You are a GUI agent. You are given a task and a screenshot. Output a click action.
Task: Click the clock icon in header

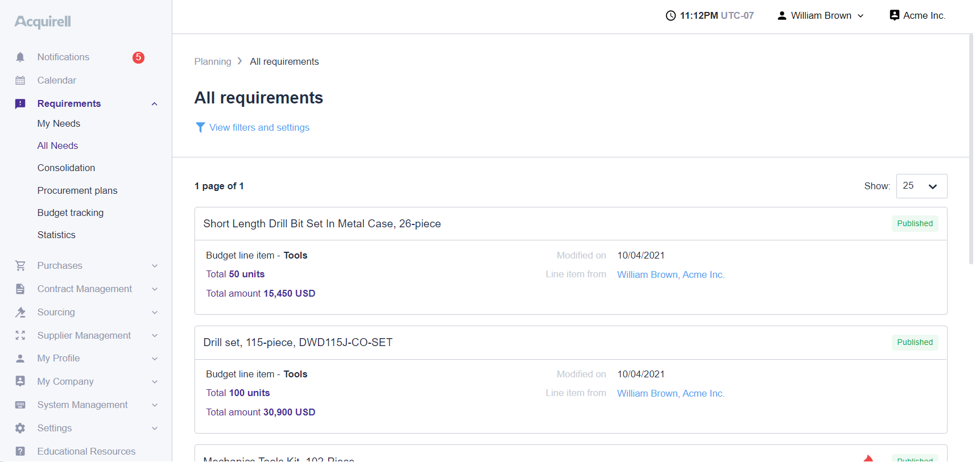671,15
